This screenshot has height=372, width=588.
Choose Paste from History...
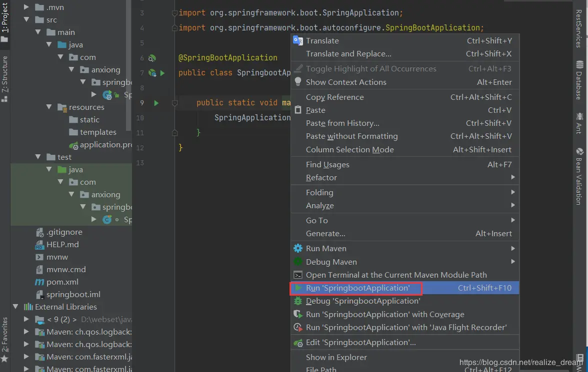(405, 123)
